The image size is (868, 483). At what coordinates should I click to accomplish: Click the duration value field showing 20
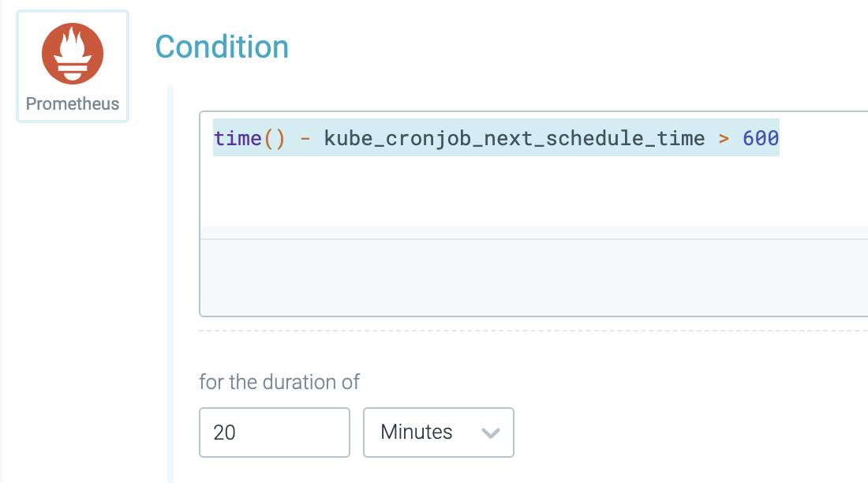(x=274, y=432)
